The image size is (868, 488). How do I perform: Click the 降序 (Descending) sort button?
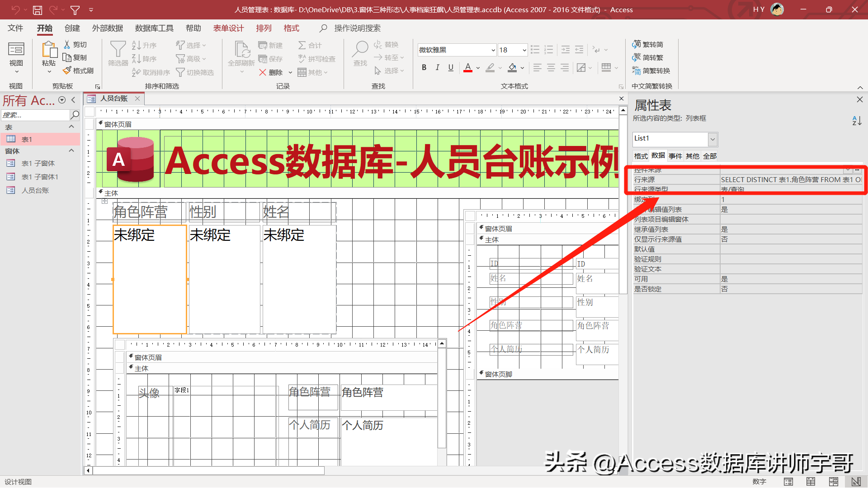(x=144, y=59)
